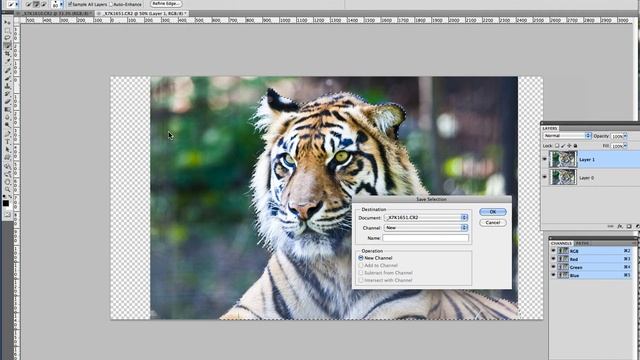Switch to _X7K1651.CR2 document tab
The width and height of the screenshot is (640, 360).
(143, 13)
